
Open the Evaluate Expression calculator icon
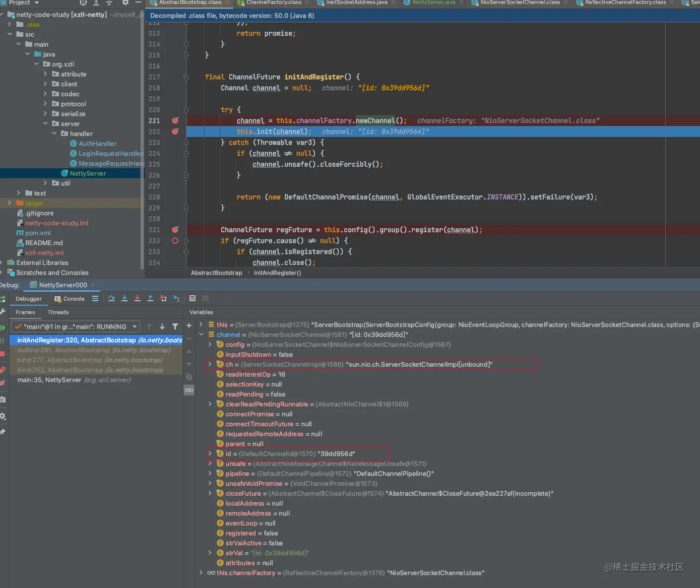pos(192,298)
